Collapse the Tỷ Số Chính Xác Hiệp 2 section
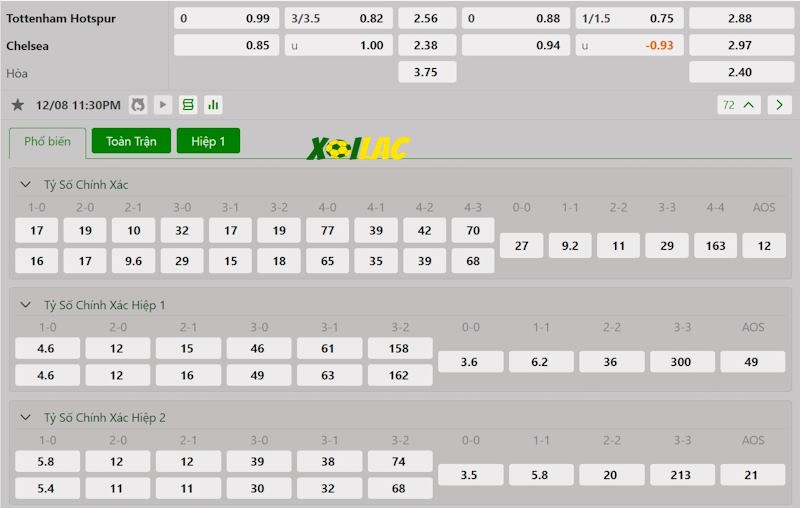This screenshot has width=800, height=508. click(26, 418)
